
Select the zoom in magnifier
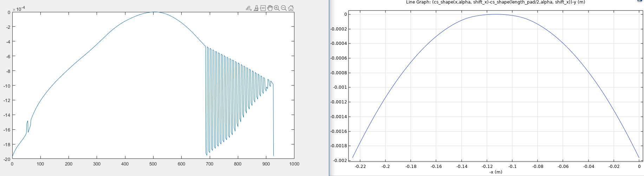tap(277, 8)
